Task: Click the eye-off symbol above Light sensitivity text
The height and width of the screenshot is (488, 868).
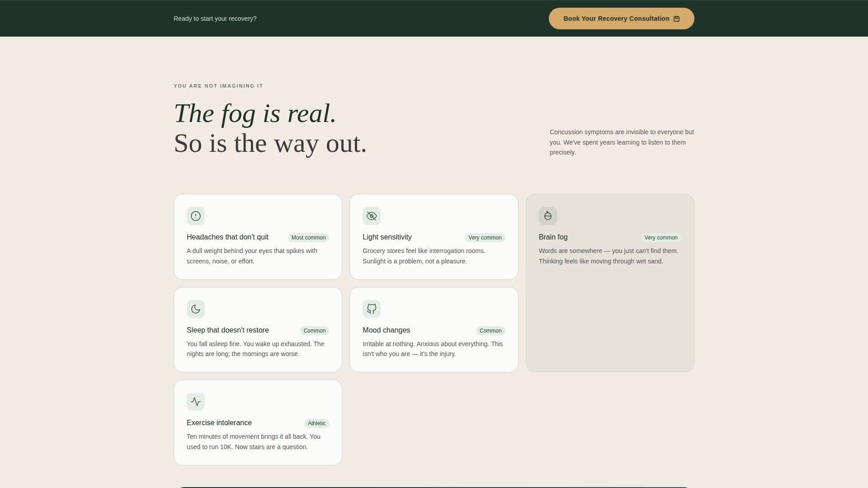Action: click(372, 216)
